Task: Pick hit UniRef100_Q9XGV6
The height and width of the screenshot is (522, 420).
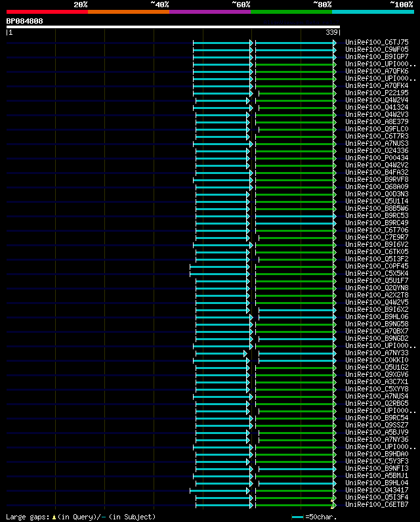Action: (377, 374)
